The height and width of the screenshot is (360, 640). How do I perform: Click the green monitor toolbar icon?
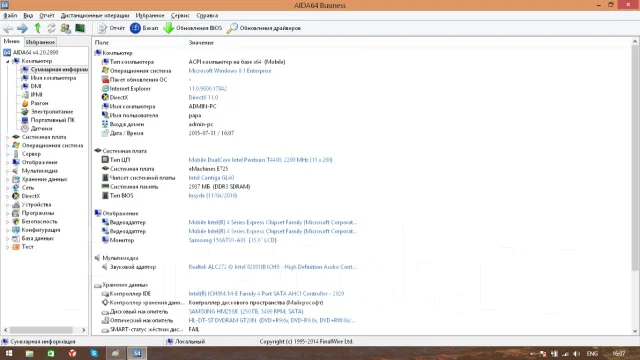click(80, 28)
